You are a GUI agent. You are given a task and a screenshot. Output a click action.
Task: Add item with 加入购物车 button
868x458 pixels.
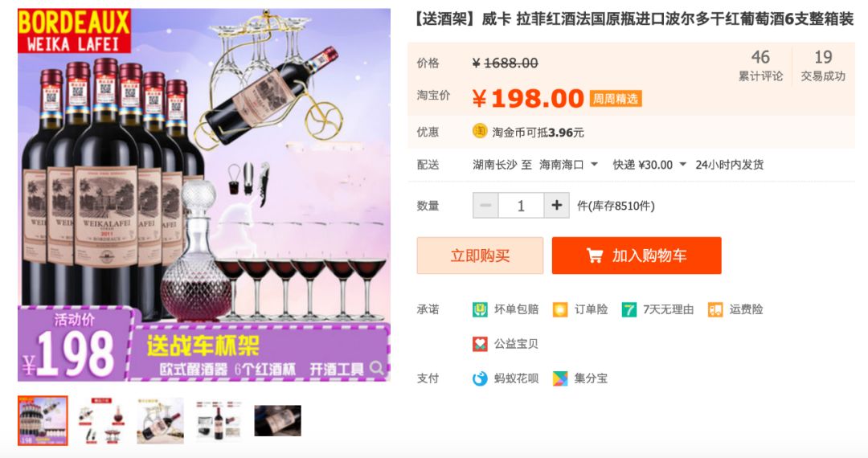coord(637,256)
